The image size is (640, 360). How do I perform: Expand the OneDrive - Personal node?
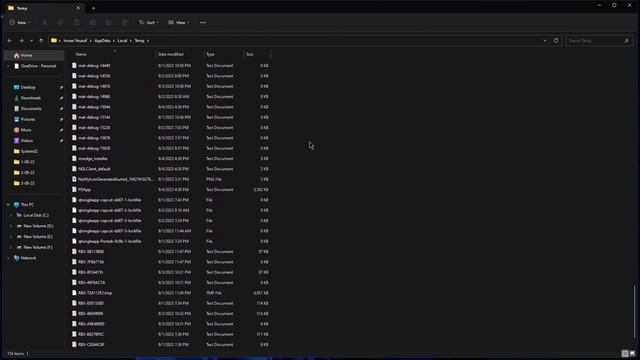pos(9,66)
